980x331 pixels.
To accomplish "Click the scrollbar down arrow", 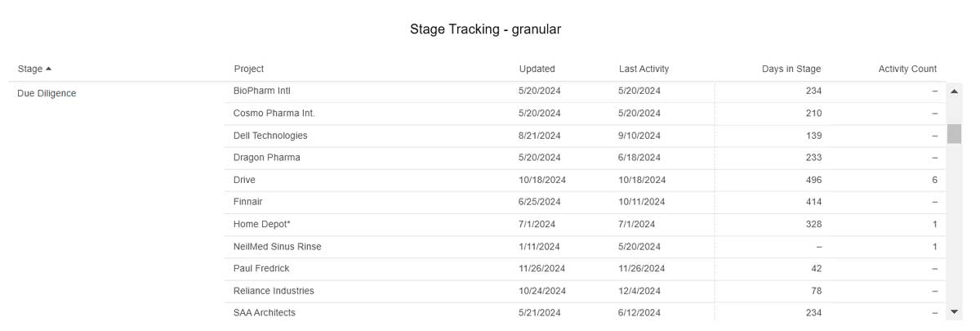I will tap(954, 312).
